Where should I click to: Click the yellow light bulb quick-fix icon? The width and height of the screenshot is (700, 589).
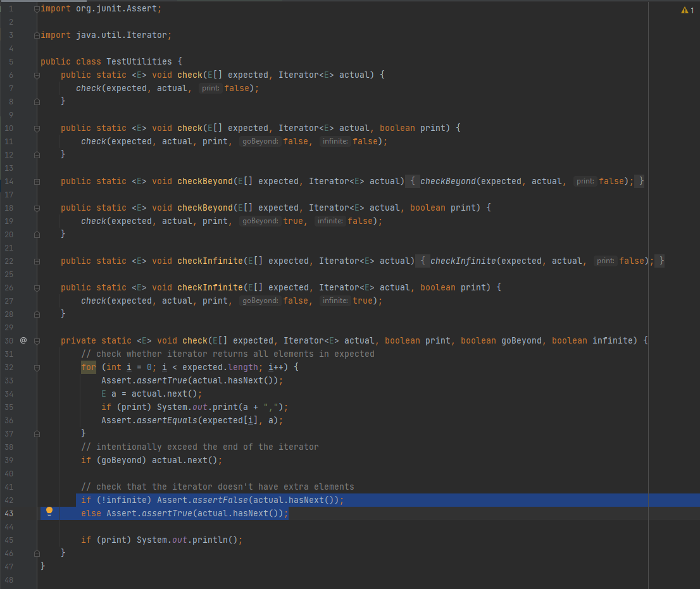(x=49, y=511)
